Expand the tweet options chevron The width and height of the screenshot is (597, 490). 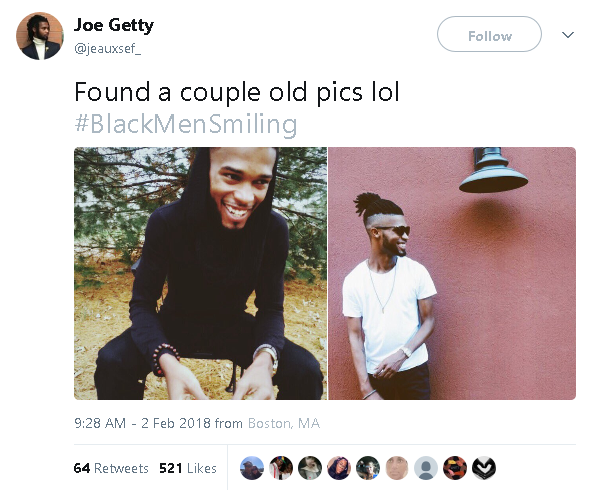568,35
